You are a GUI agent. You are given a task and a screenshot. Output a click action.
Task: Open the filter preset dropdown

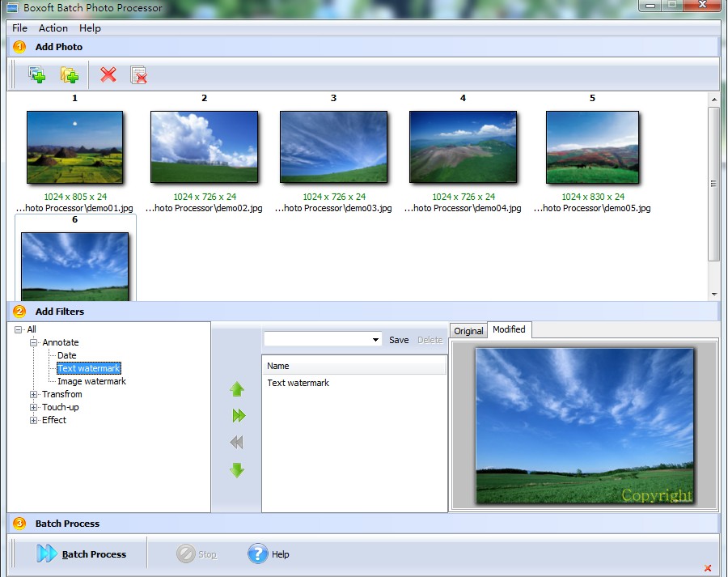coord(375,340)
